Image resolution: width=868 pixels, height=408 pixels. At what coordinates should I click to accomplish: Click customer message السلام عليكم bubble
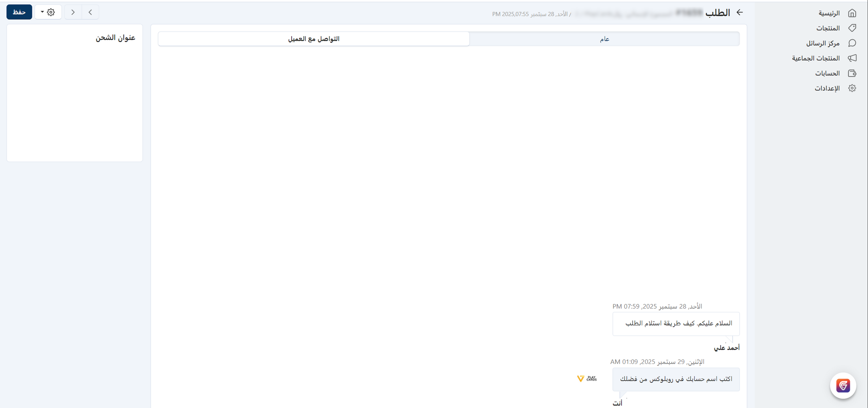point(676,324)
